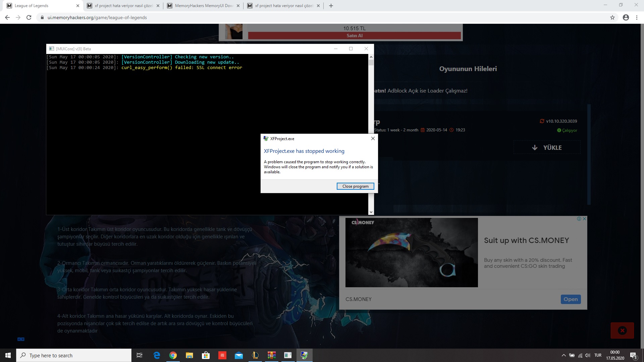644x362 pixels.
Task: Close the CS.MONEY advertisement
Action: 584,219
